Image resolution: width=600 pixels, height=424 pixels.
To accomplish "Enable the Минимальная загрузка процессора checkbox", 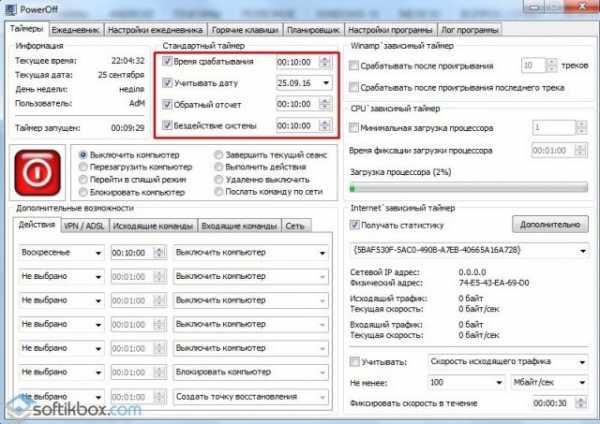I will (x=355, y=128).
